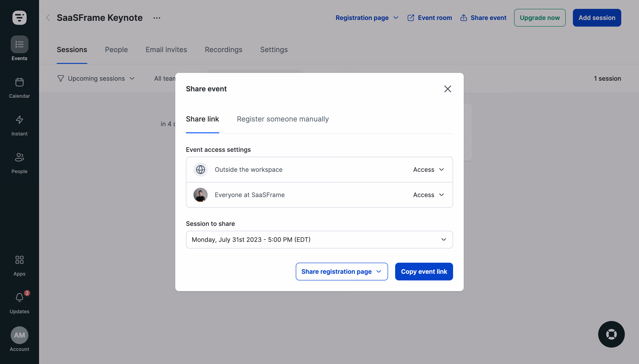Click the Upgrade now button
Viewport: 639px width, 364px height.
[x=540, y=18]
